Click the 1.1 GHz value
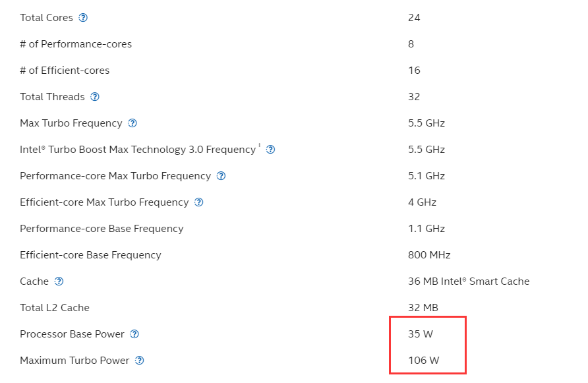 click(426, 229)
